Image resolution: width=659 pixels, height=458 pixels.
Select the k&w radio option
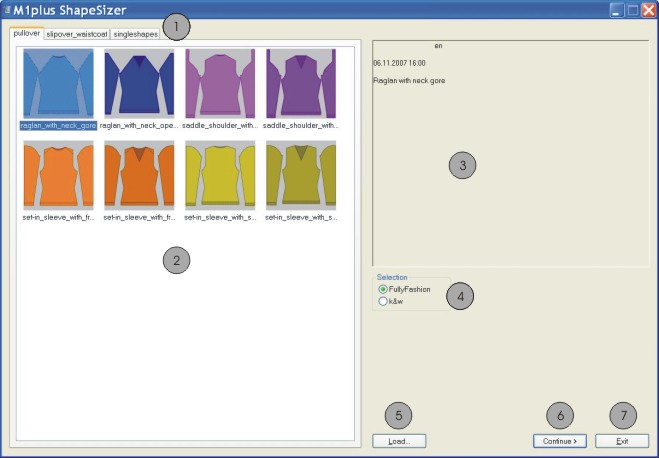pyautogui.click(x=383, y=300)
